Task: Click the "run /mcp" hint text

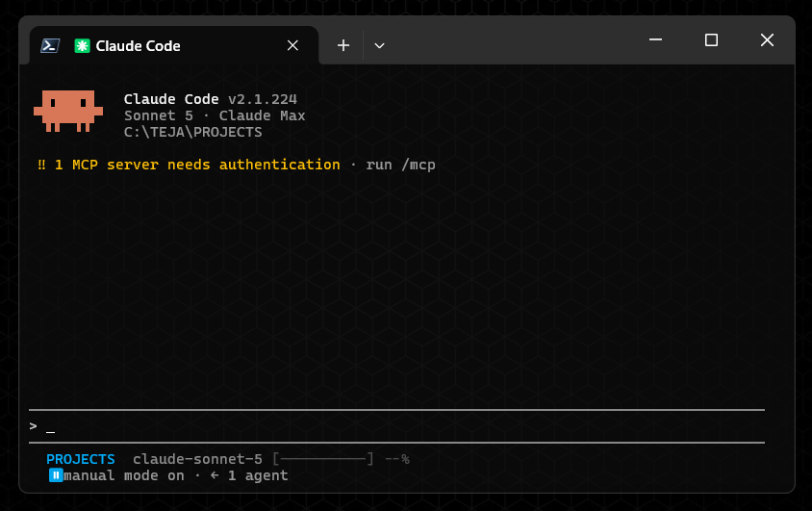Action: (400, 166)
